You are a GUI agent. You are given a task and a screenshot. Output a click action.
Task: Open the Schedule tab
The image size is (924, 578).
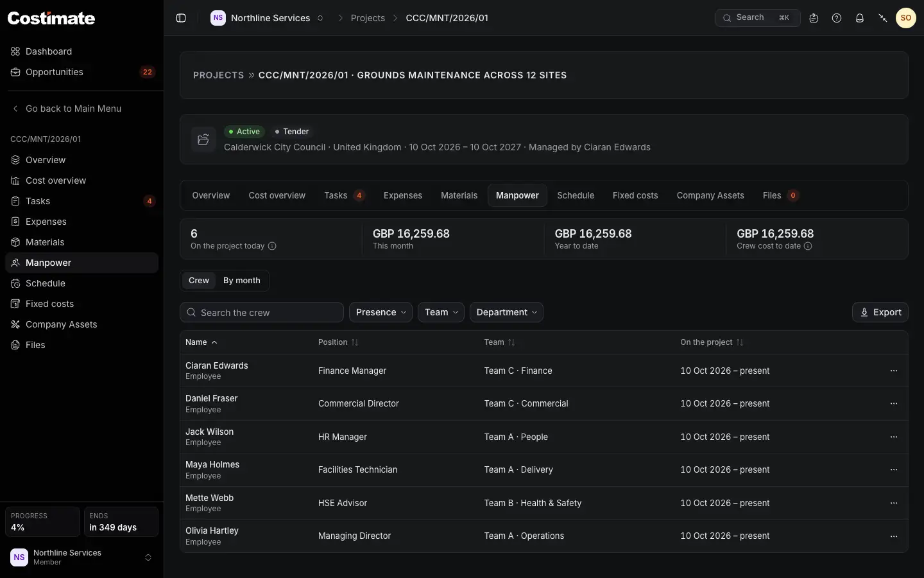click(x=576, y=195)
